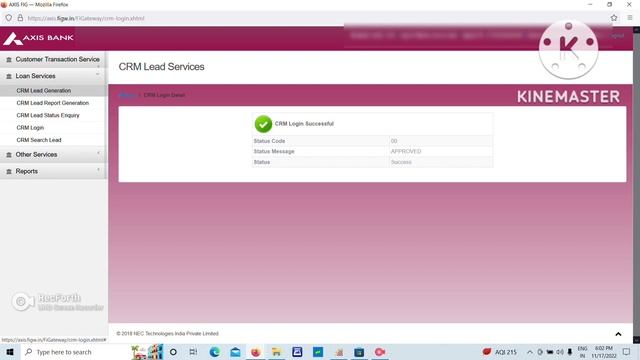
Task: Click the Cortana circle on taskbar
Action: coord(173,352)
